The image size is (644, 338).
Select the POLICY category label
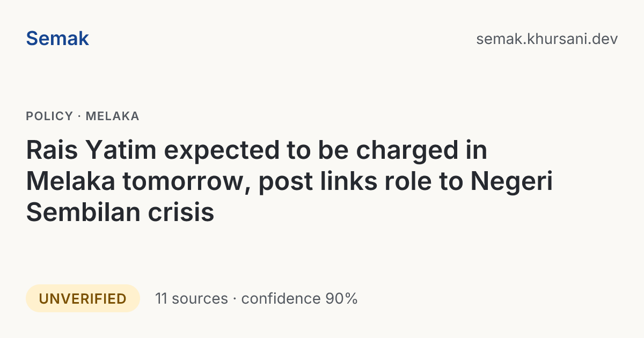click(49, 116)
